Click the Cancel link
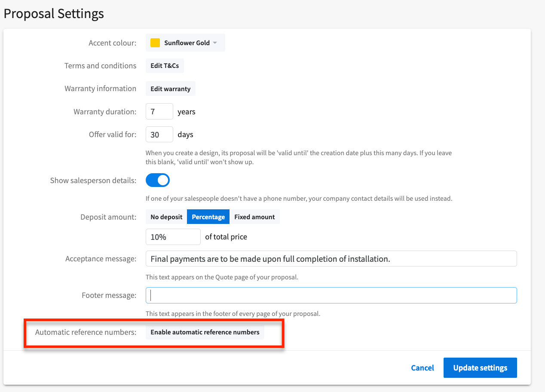This screenshot has height=392, width=545. click(422, 368)
